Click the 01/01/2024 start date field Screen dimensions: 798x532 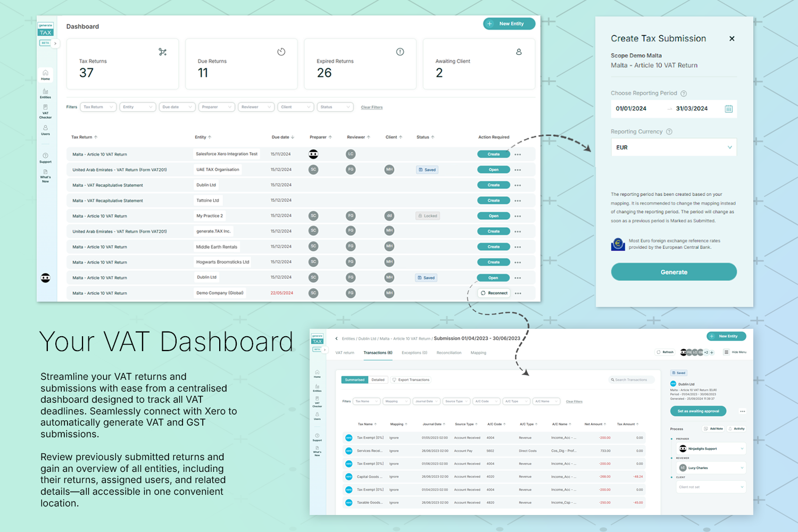(631, 109)
